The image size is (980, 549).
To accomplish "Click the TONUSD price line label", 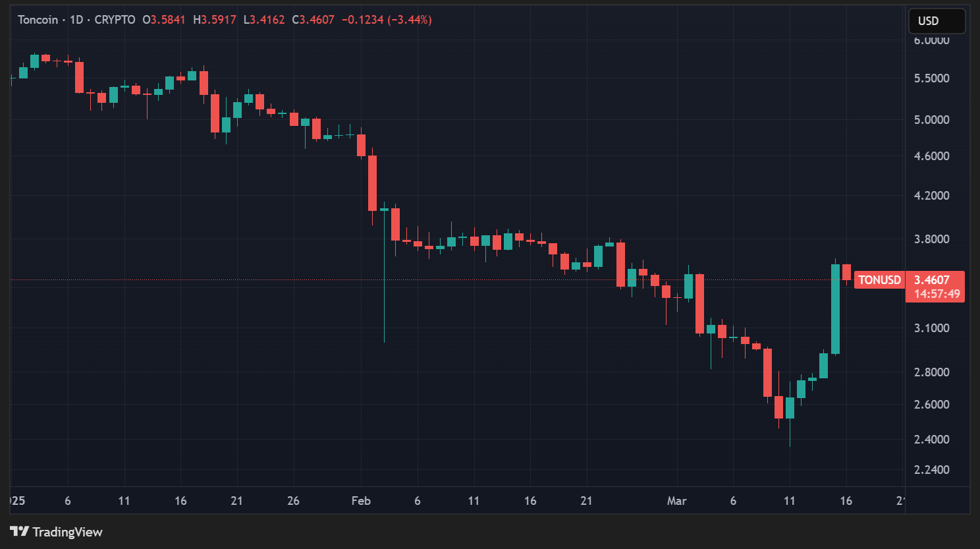I will [879, 280].
